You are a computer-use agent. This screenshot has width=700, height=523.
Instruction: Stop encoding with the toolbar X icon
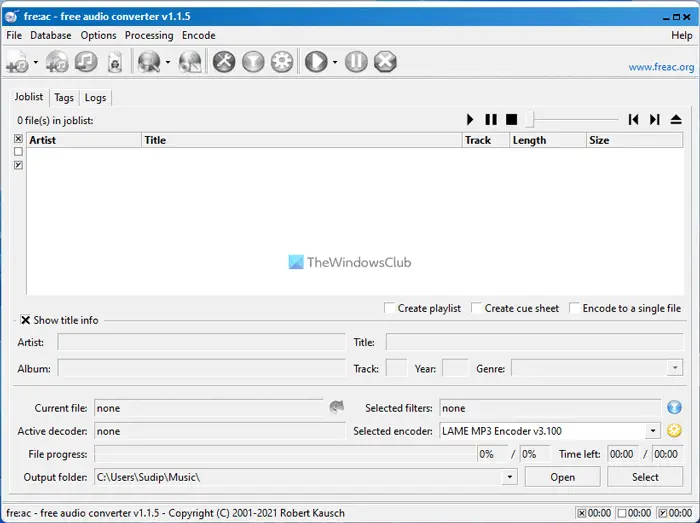385,62
